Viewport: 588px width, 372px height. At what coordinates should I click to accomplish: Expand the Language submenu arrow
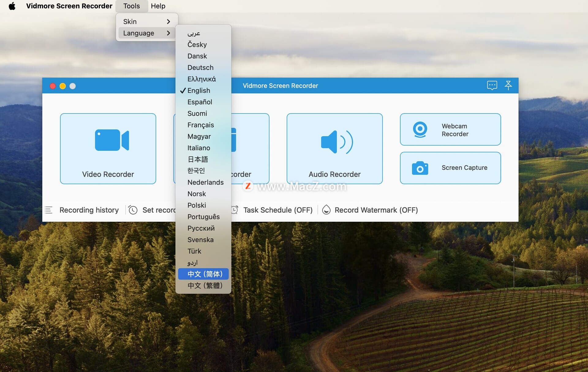168,33
